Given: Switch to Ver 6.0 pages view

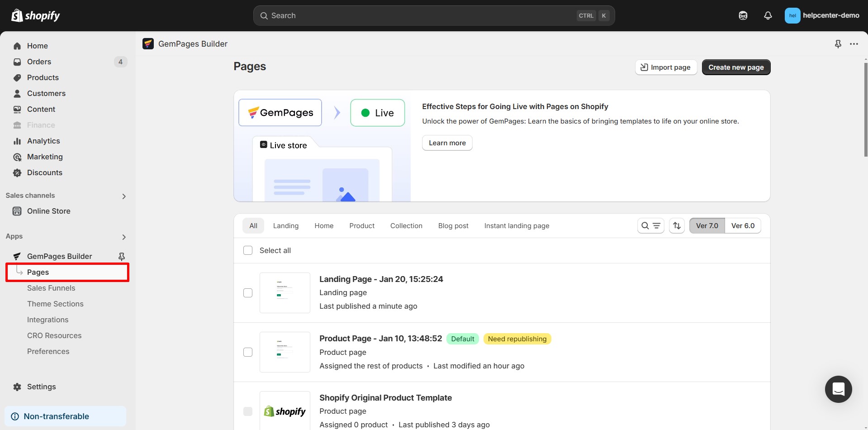Looking at the screenshot, I should [743, 225].
